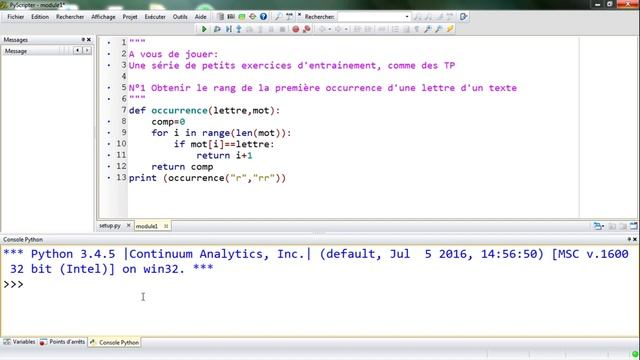The width and height of the screenshot is (640, 360).
Task: Click the line 'return i+1'
Action: click(224, 156)
